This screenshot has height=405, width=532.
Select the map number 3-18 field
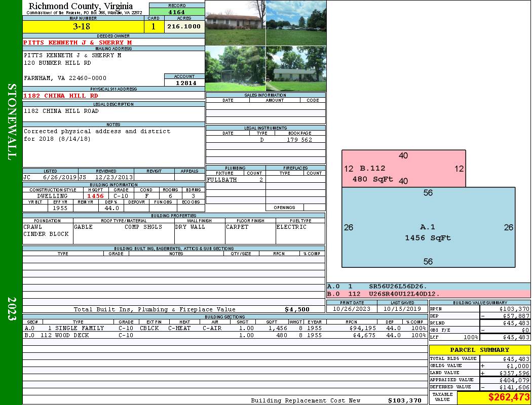click(83, 26)
